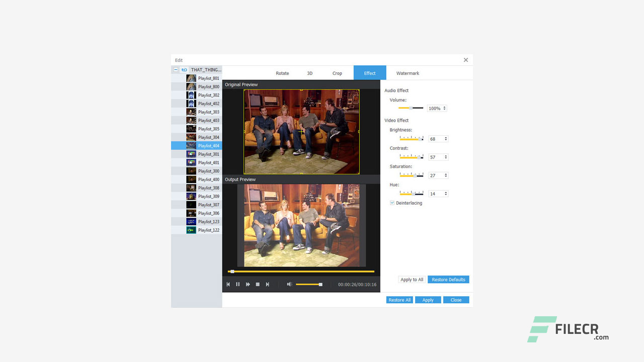Click Restore All button
The height and width of the screenshot is (362, 644).
(399, 300)
